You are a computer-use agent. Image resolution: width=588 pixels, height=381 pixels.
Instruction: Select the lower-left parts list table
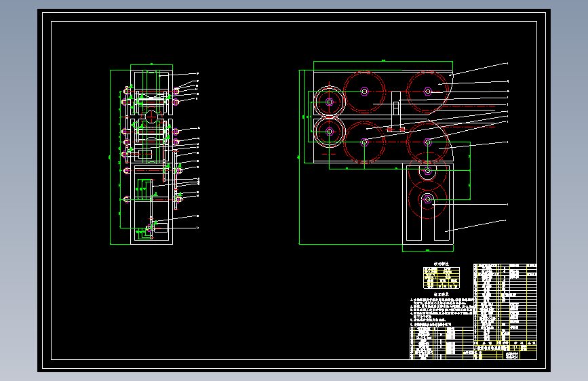coord(442,343)
